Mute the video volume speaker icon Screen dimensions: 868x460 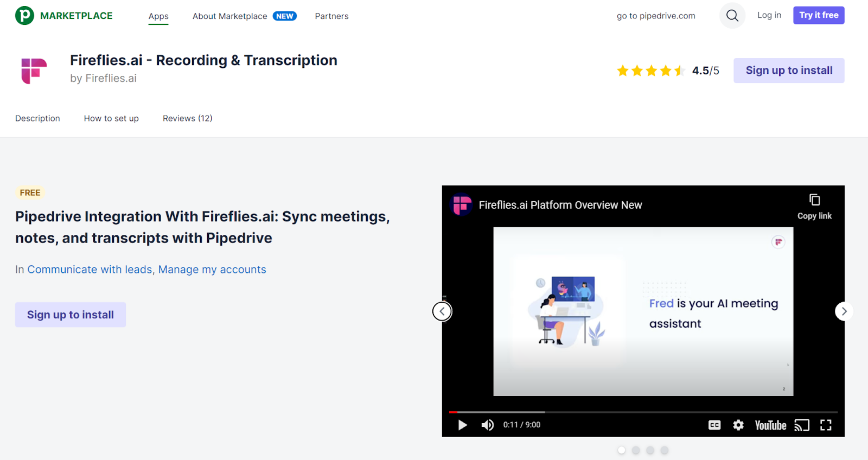(x=487, y=425)
